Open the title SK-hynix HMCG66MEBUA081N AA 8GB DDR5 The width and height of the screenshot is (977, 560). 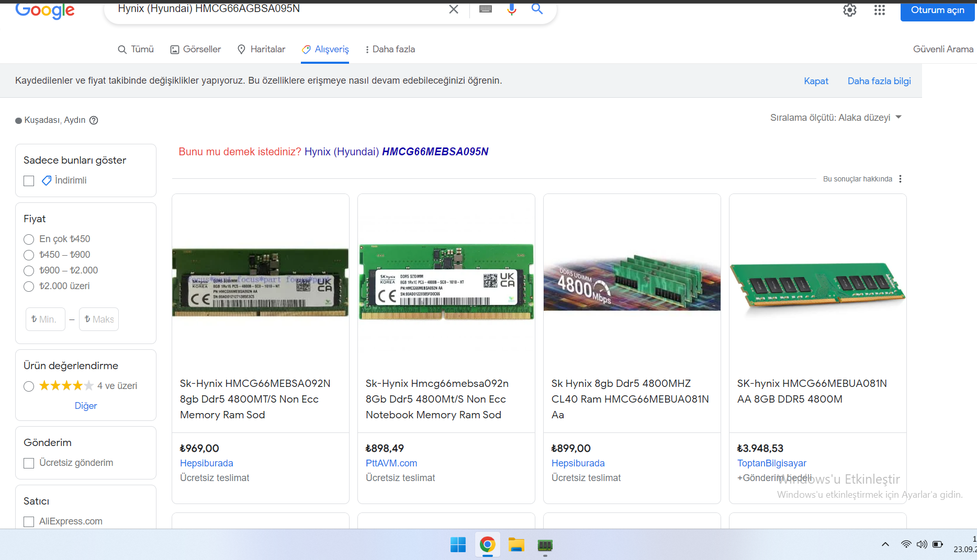(x=812, y=391)
